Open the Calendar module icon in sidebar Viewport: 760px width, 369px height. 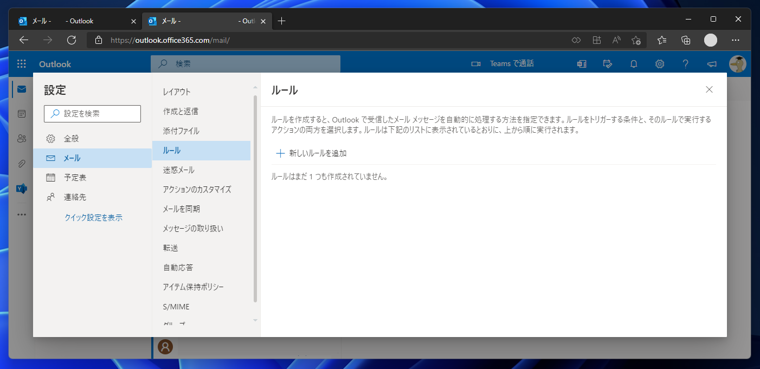click(x=21, y=114)
